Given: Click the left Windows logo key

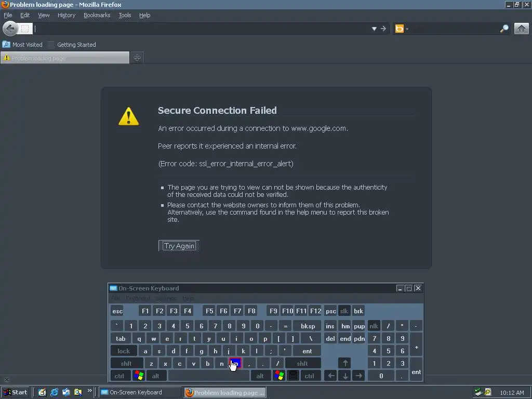Looking at the screenshot, I should click(139, 376).
